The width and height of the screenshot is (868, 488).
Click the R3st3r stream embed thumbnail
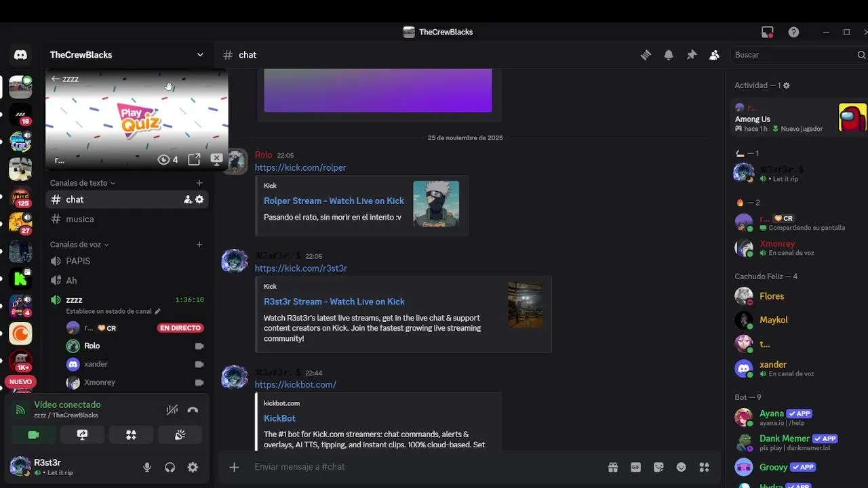(526, 305)
